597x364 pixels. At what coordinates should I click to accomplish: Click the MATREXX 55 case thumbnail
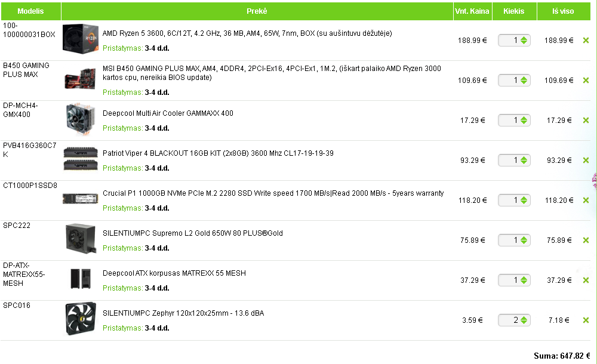coord(81,278)
